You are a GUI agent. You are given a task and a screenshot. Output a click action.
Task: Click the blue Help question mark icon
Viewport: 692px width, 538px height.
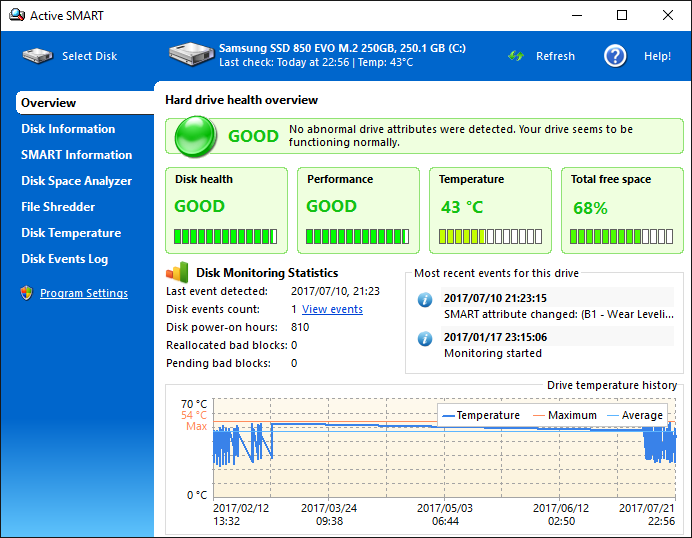click(615, 56)
